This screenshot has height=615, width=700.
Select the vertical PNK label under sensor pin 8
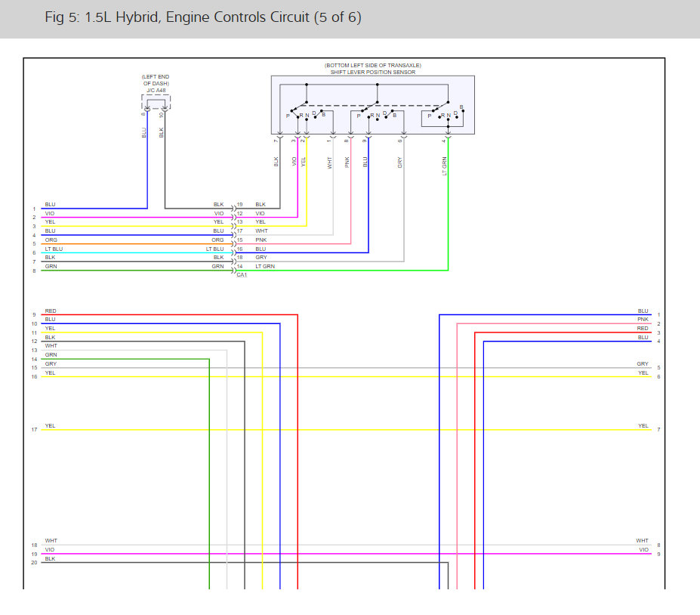pos(347,162)
